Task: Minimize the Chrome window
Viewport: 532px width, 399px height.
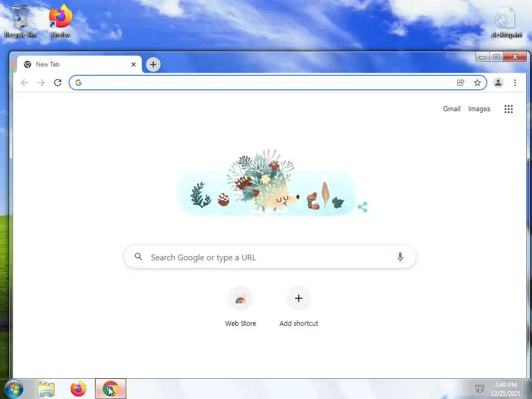Action: pos(483,57)
